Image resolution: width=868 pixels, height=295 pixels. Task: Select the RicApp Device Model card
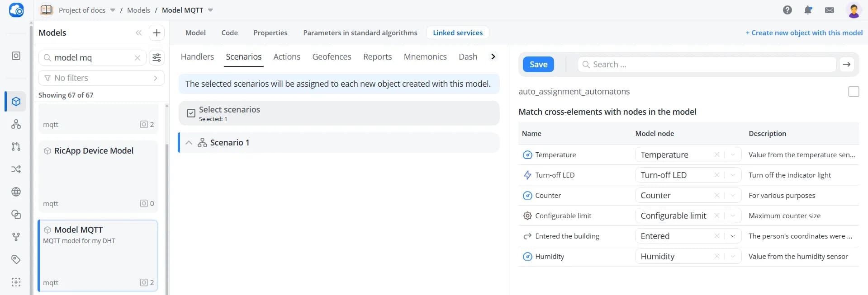(98, 177)
